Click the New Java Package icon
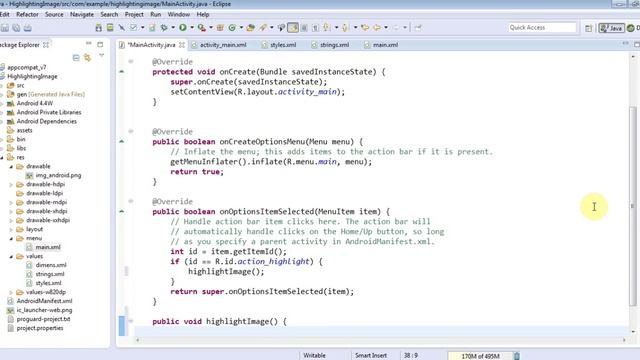 click(x=220, y=28)
